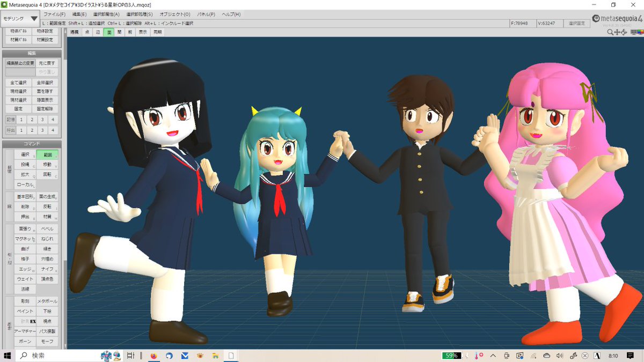The image size is (644, 362).
Task: Select the 範囲 range tool
Action: [47, 154]
